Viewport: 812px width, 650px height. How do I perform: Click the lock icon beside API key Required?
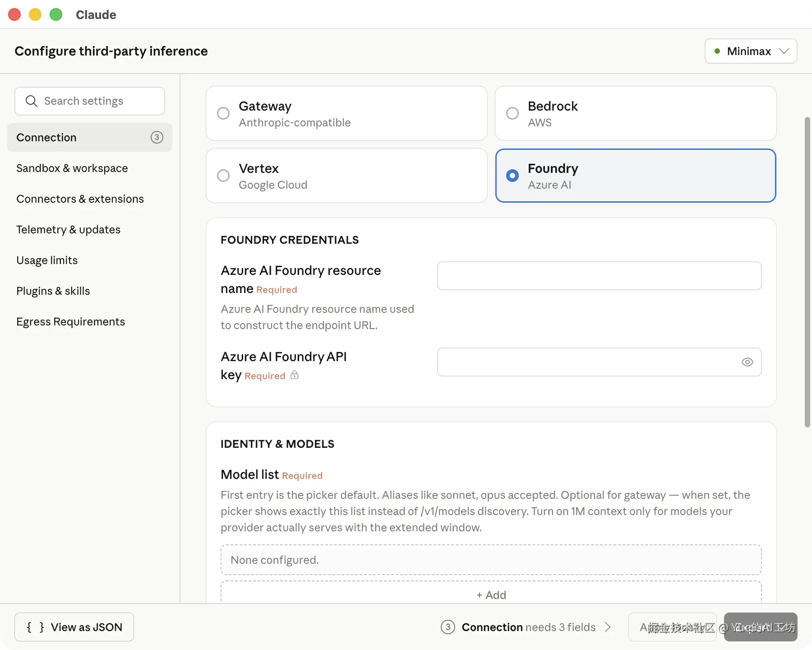coord(295,375)
